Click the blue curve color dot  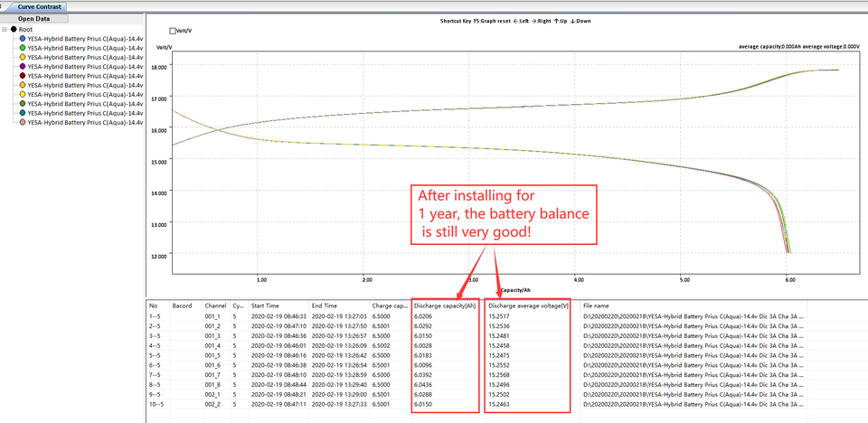coord(23,39)
